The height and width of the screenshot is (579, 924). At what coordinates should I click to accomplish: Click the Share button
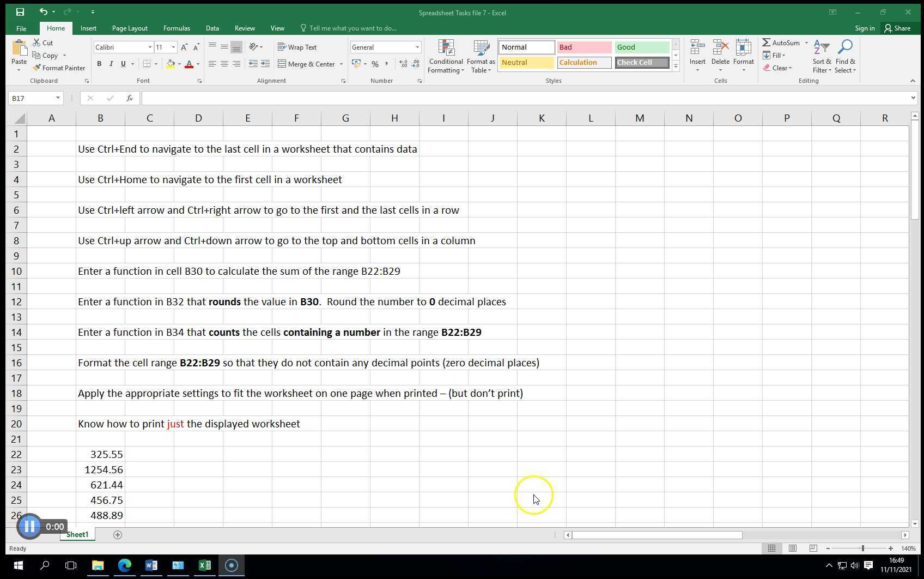pos(899,28)
